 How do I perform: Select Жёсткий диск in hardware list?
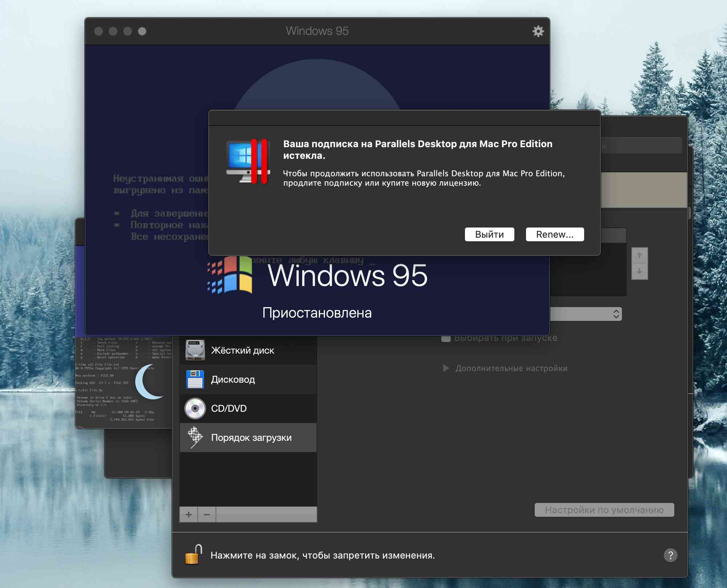[248, 350]
